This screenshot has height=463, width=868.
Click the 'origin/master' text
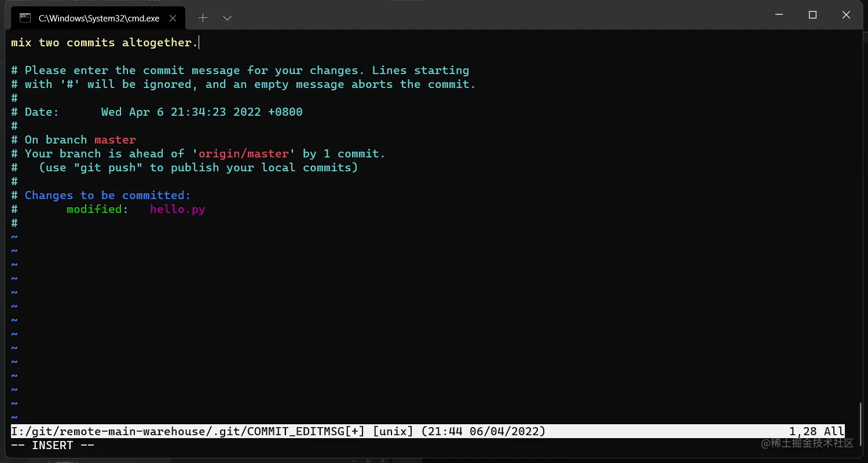click(x=243, y=153)
